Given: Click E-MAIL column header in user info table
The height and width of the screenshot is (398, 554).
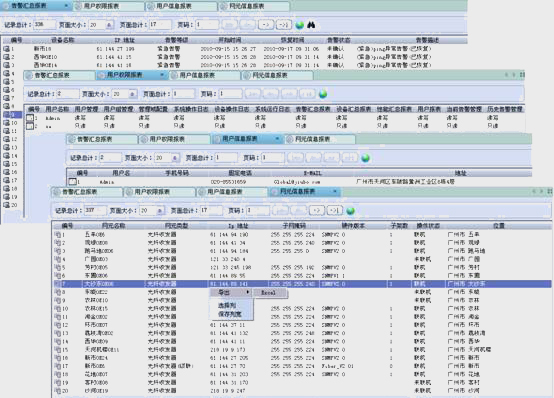Looking at the screenshot, I should click(x=313, y=173).
